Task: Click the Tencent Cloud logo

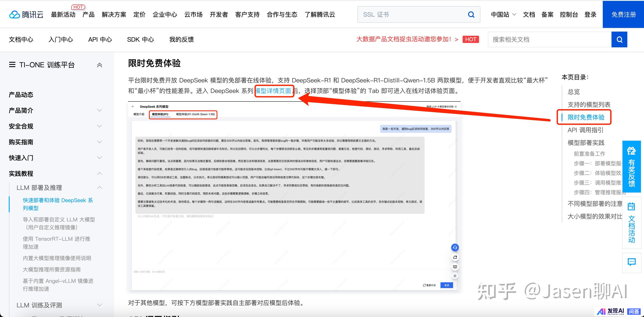Action: (x=26, y=14)
